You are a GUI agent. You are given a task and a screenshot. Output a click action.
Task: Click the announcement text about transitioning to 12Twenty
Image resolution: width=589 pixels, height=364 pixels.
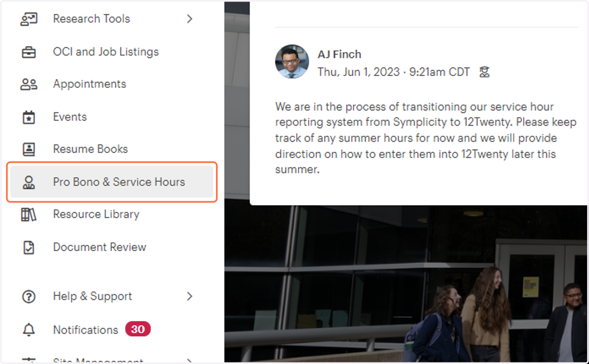(426, 138)
